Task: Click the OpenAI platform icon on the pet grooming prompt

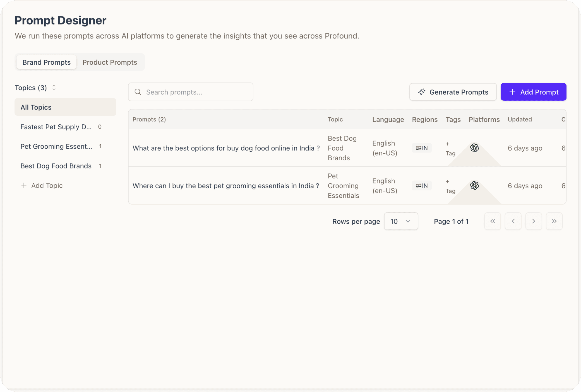Action: [474, 185]
